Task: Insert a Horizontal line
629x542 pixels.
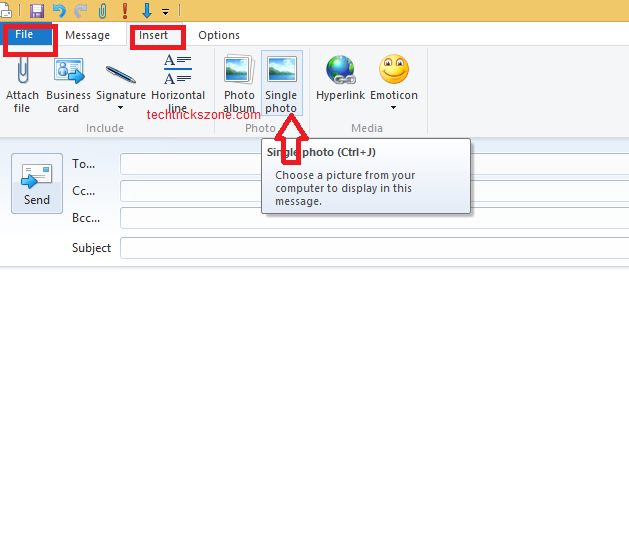Action: 178,84
